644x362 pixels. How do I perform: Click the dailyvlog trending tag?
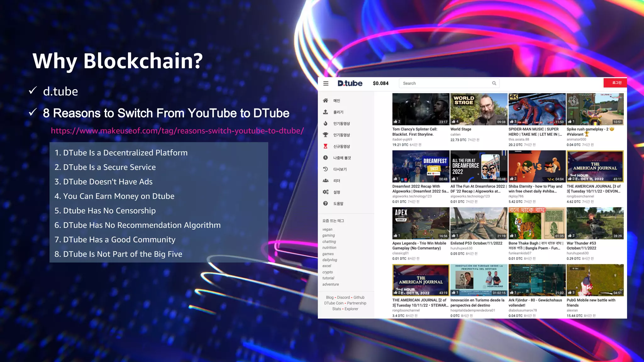tap(330, 260)
